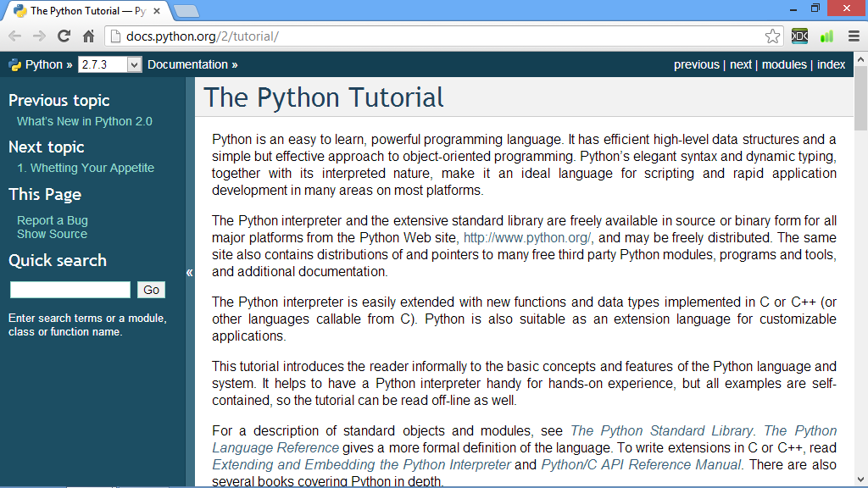Image resolution: width=868 pixels, height=488 pixels.
Task: Close The Python Tutorial tab
Action: (157, 11)
